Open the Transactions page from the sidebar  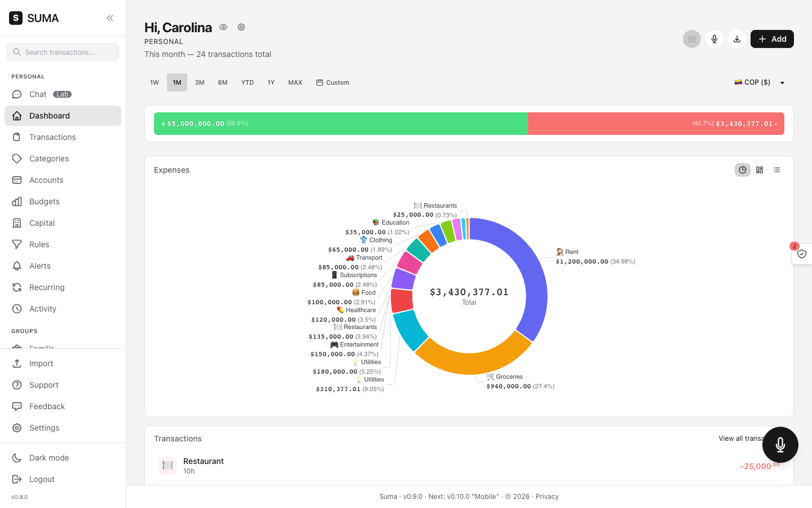pos(63,137)
